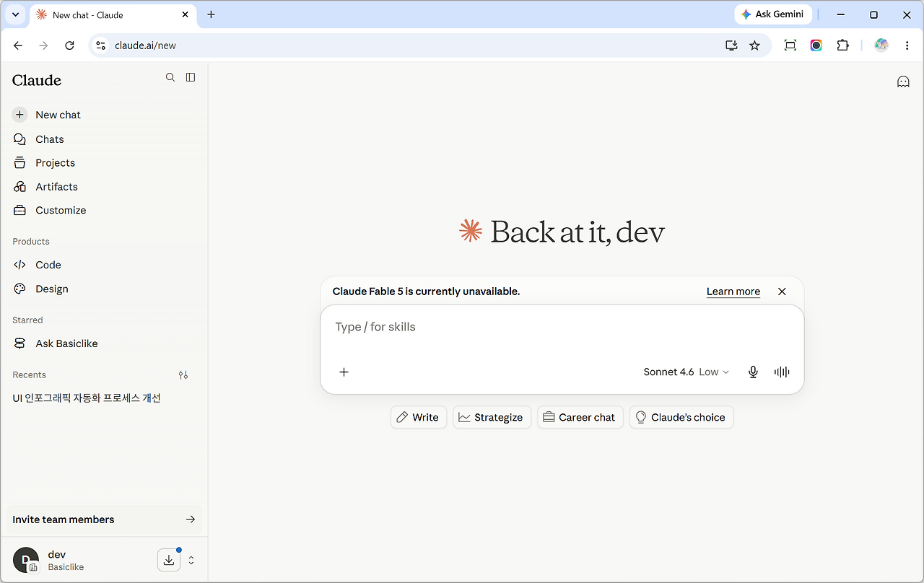Open the browser tab search dropdown

(15, 14)
